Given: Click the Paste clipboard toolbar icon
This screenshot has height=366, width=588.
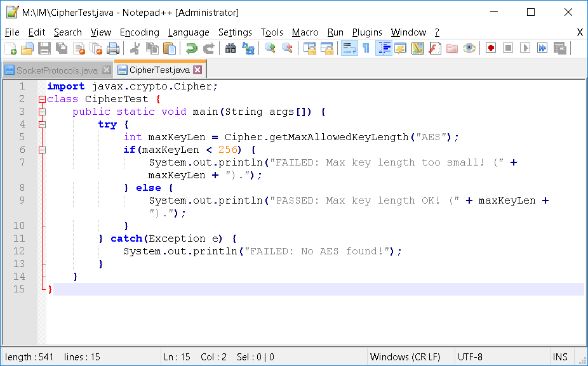Looking at the screenshot, I should [x=170, y=48].
